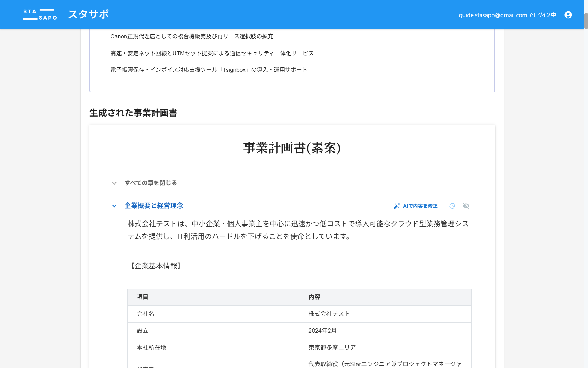Open the section revision history icon

tap(452, 206)
